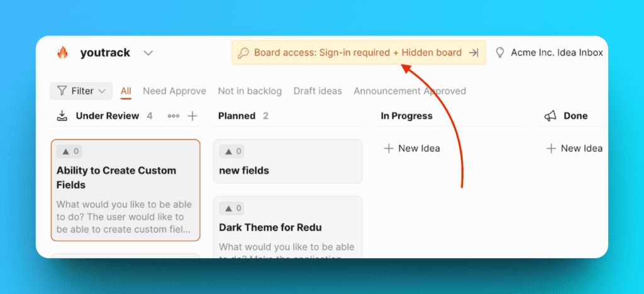The height and width of the screenshot is (294, 644).
Task: Upvote the Dark Theme for Redu idea
Action: pos(231,209)
